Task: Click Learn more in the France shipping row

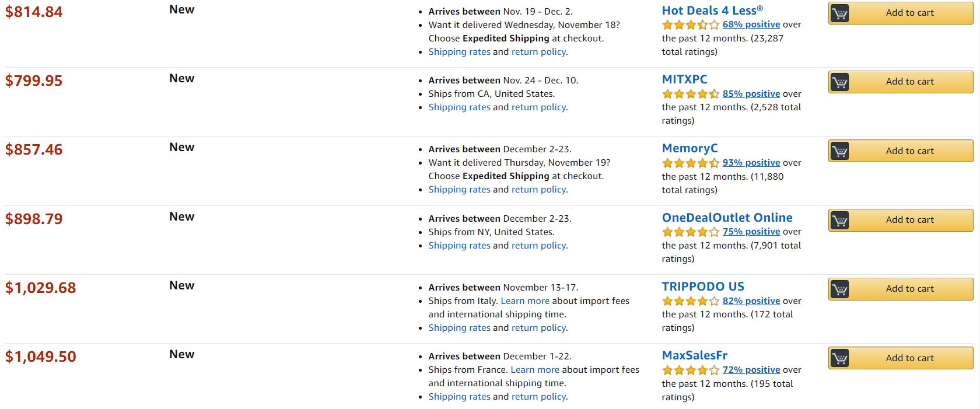Action: click(535, 370)
